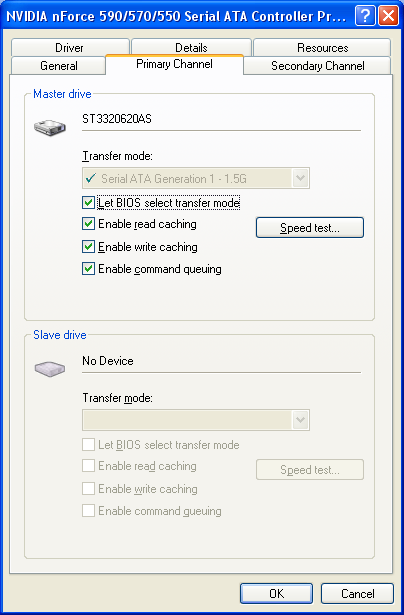
Task: Go to the General tab
Action: (58, 66)
